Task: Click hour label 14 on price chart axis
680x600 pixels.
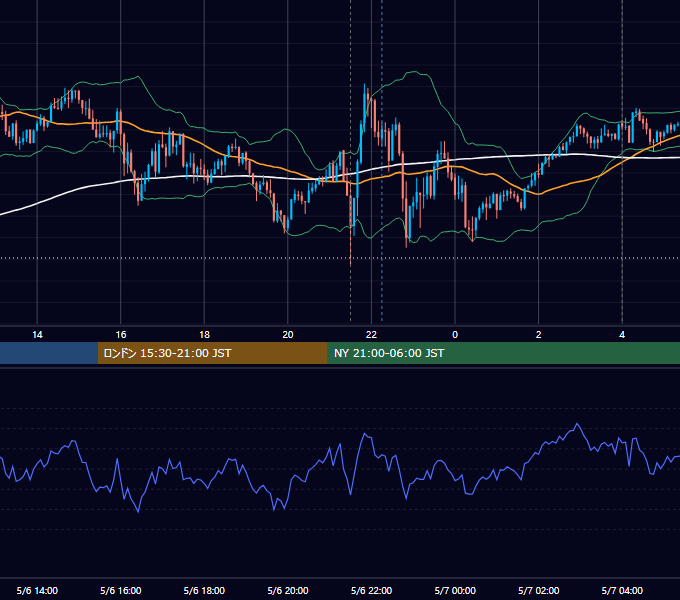Action: point(37,335)
